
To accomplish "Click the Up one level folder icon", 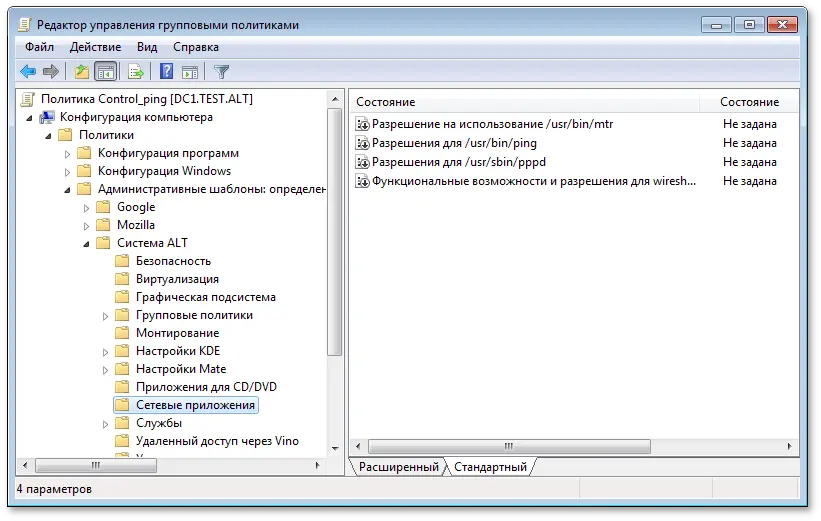I will 81,71.
